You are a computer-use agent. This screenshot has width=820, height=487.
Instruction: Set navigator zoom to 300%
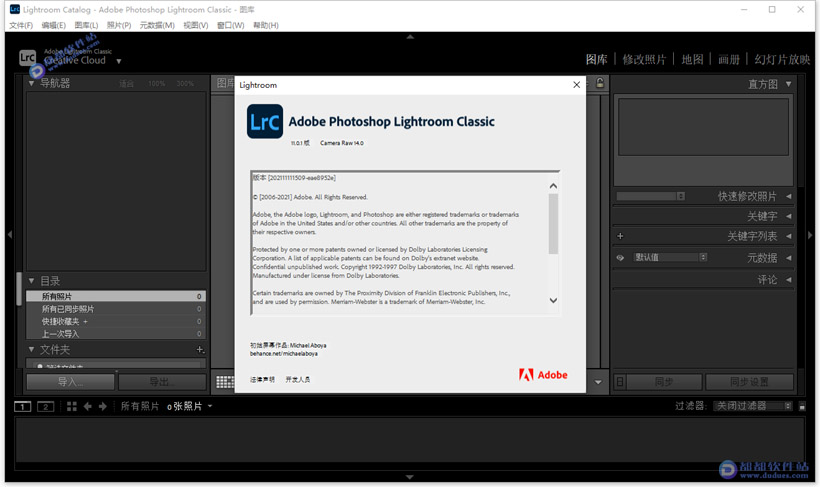click(x=185, y=84)
